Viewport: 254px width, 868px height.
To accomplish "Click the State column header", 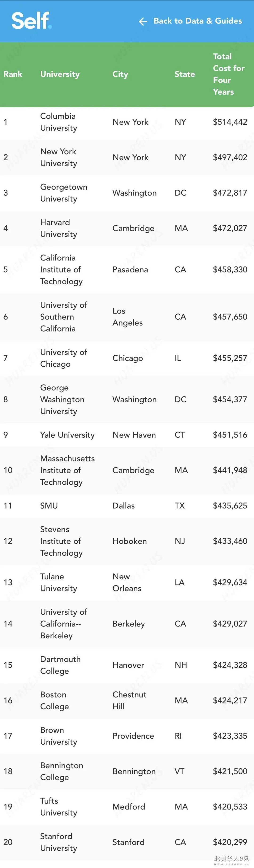I will point(185,74).
